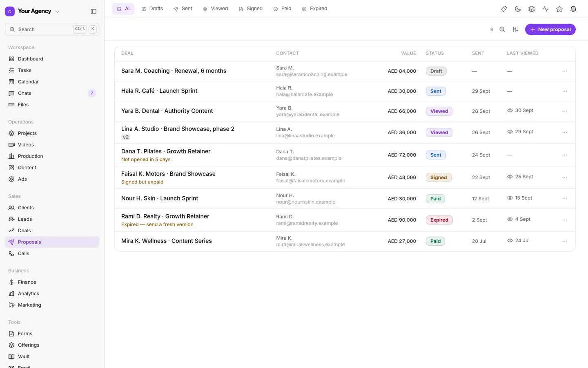
Task: Open Finance under Business
Action: [52, 282]
